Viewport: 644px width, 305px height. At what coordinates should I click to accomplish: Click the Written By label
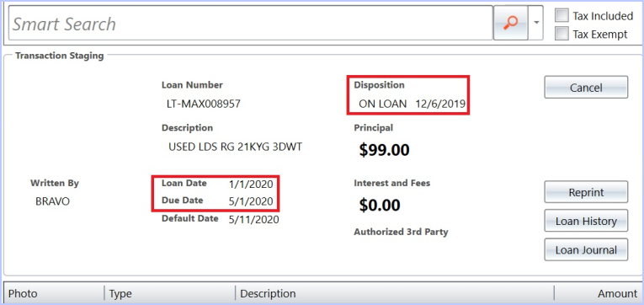(x=55, y=184)
